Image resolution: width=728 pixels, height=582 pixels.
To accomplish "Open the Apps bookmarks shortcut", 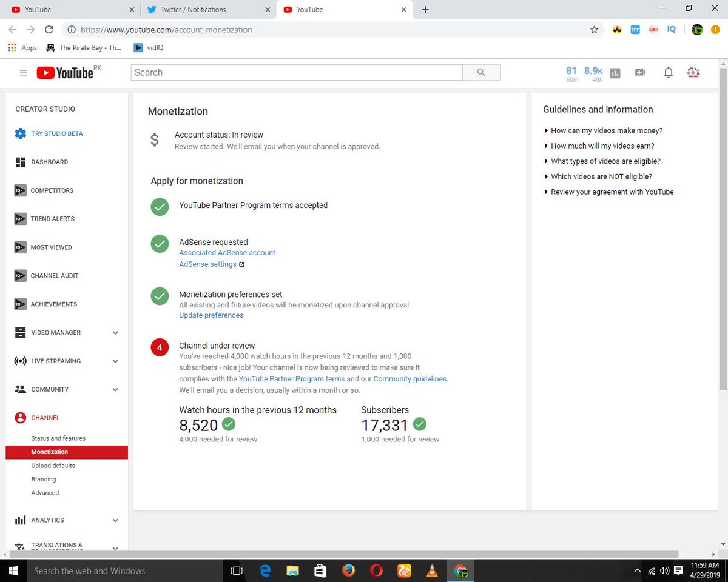I will tap(22, 47).
